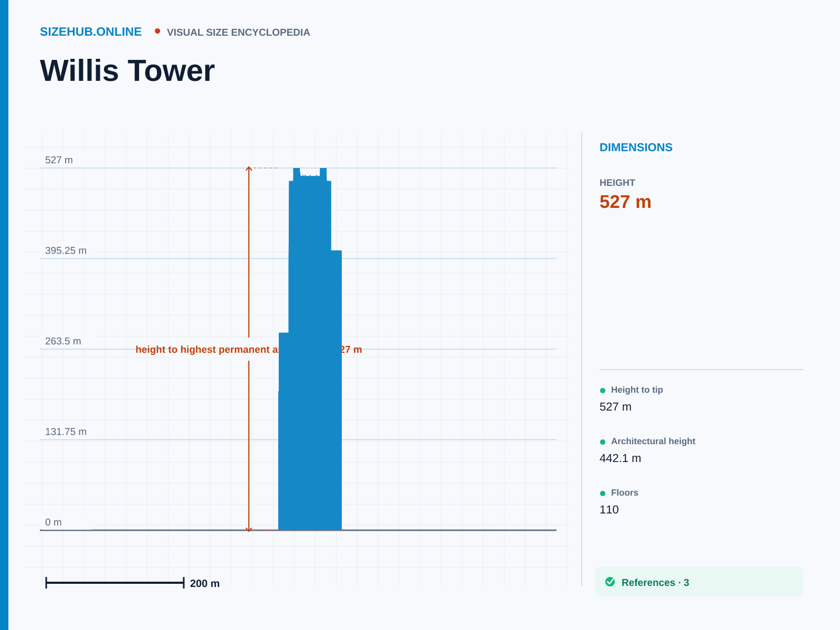Screen dimensions: 840x630
Task: Click the 131.75 m axis label
Action: point(66,432)
